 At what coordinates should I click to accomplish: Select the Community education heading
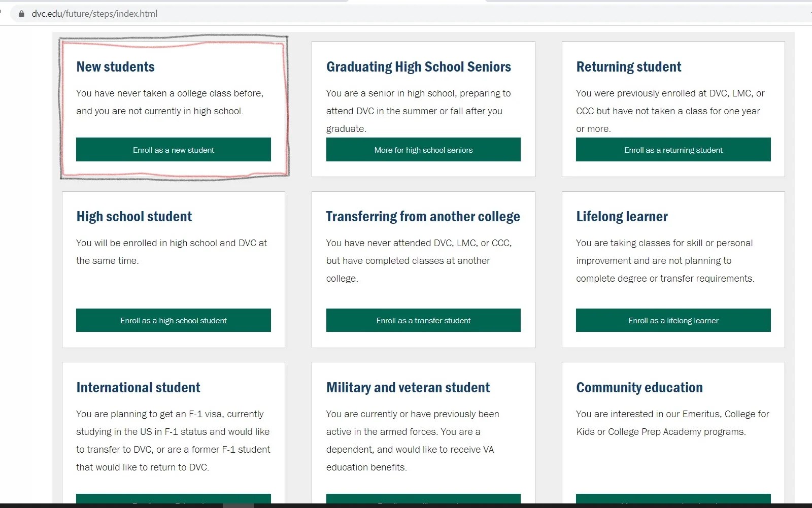click(639, 387)
